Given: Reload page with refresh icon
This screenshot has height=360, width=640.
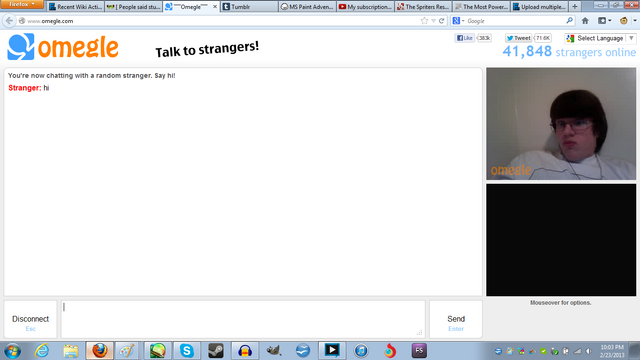Looking at the screenshot, I should pyautogui.click(x=441, y=21).
